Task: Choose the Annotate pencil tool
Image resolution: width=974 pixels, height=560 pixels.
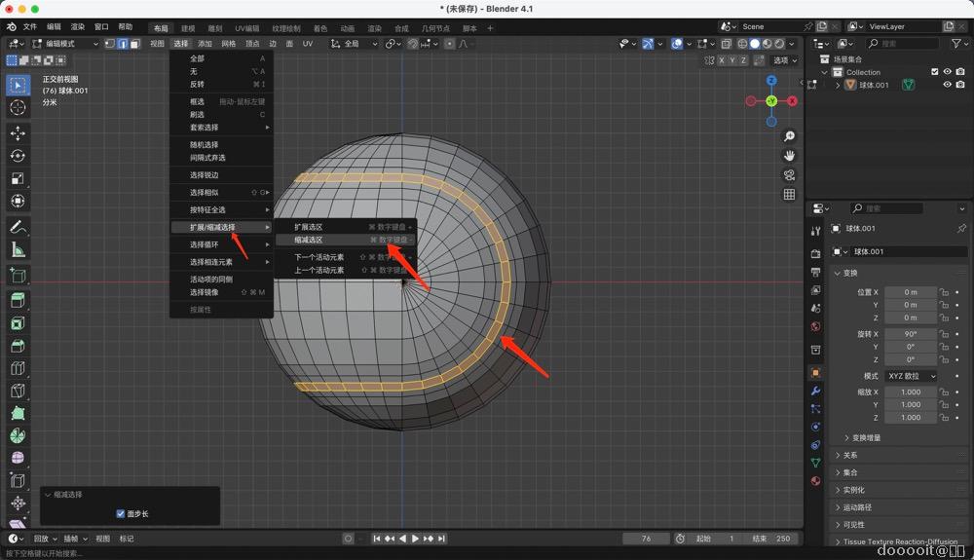Action: [18, 226]
